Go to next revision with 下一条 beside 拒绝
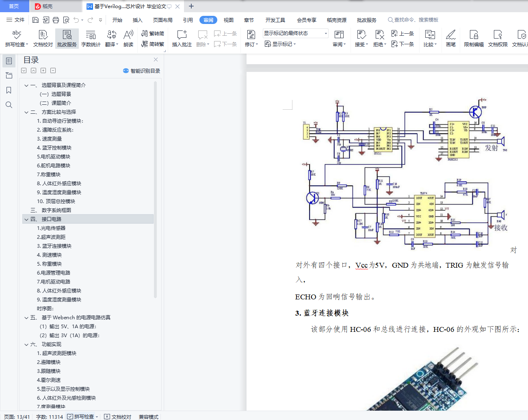The image size is (528, 420). 402,44
